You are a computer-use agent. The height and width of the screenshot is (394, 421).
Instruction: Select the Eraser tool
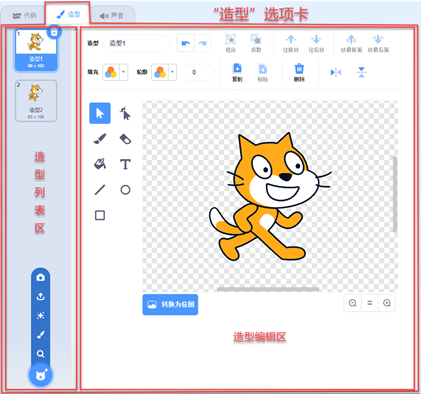125,139
